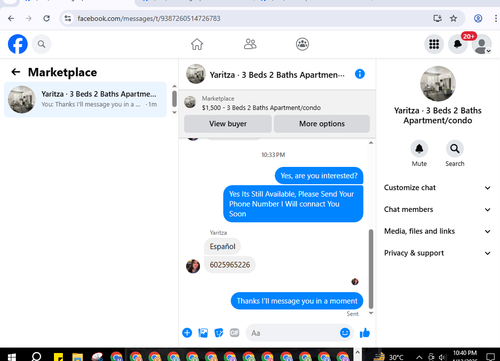Open more actions plus icon in composer

187,332
